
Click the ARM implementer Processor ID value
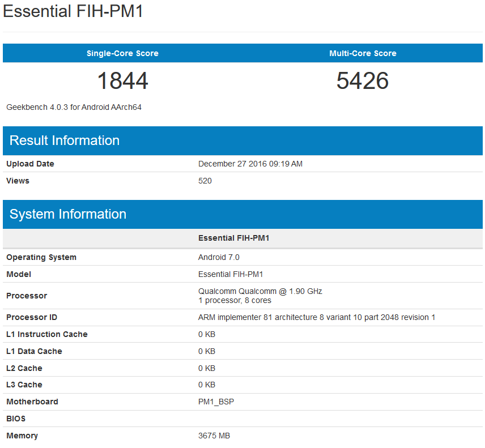[x=316, y=317]
